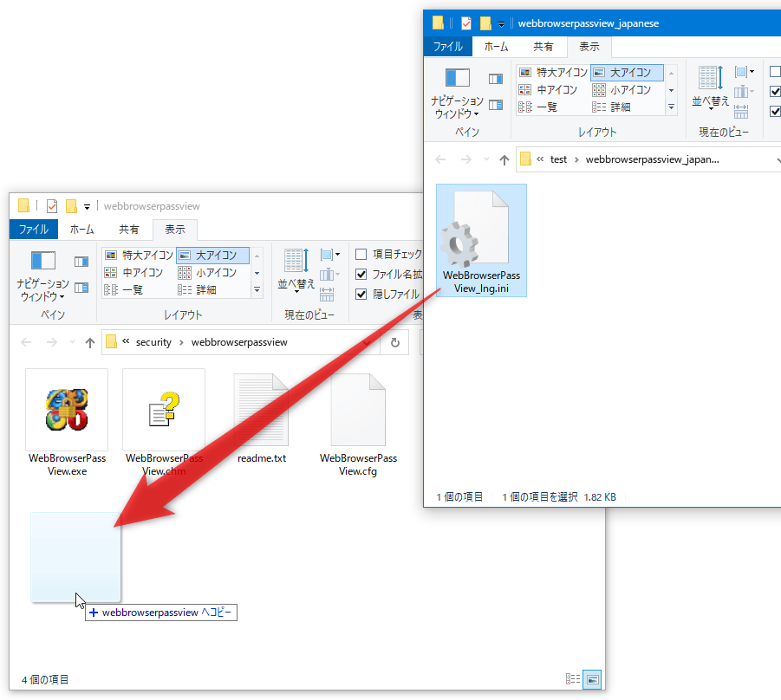The width and height of the screenshot is (781, 700).
Task: Open ファイル tab in japanese window
Action: pos(448,46)
